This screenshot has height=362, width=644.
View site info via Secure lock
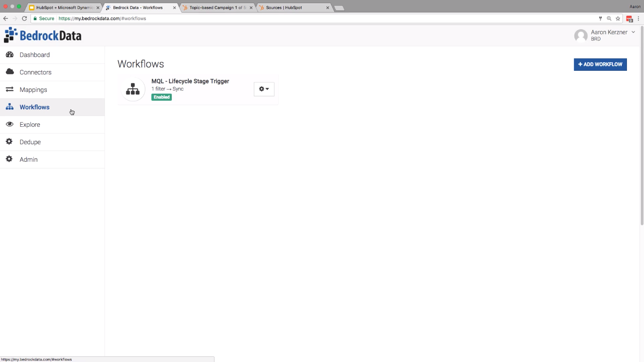(x=44, y=18)
